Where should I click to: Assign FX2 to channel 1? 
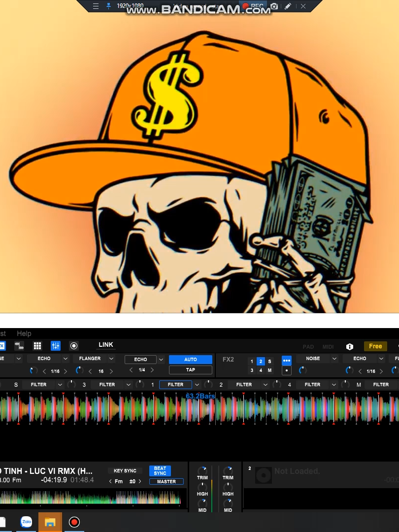tap(252, 362)
